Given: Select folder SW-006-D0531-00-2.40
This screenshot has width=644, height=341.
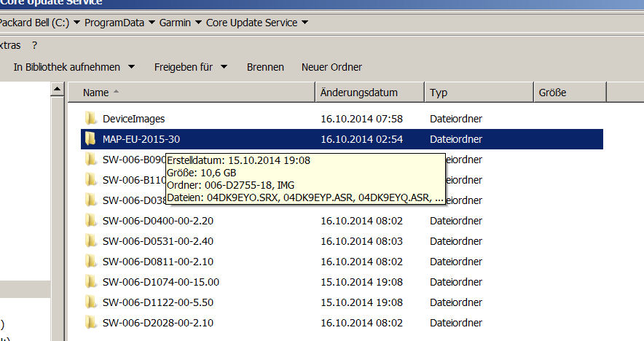Looking at the screenshot, I should pos(158,241).
